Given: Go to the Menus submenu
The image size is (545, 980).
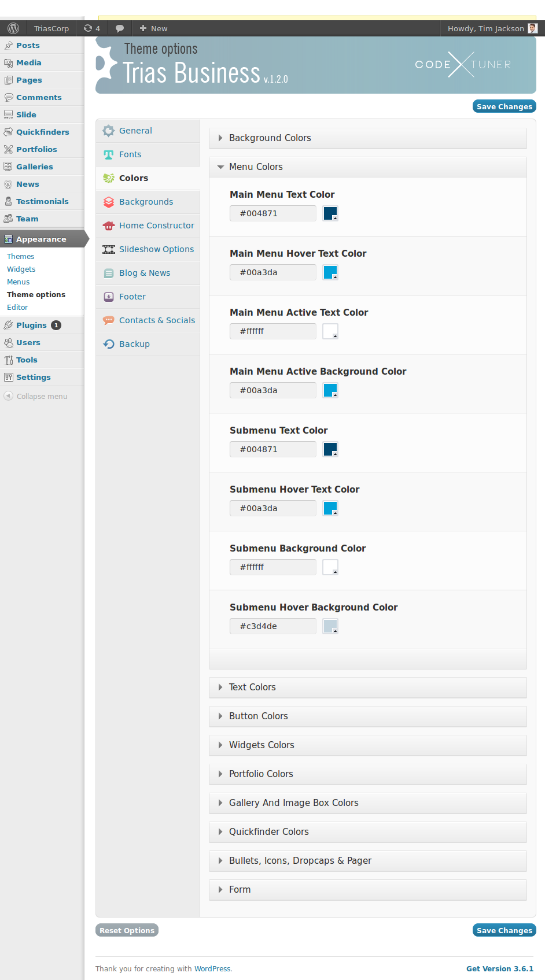Looking at the screenshot, I should [19, 282].
